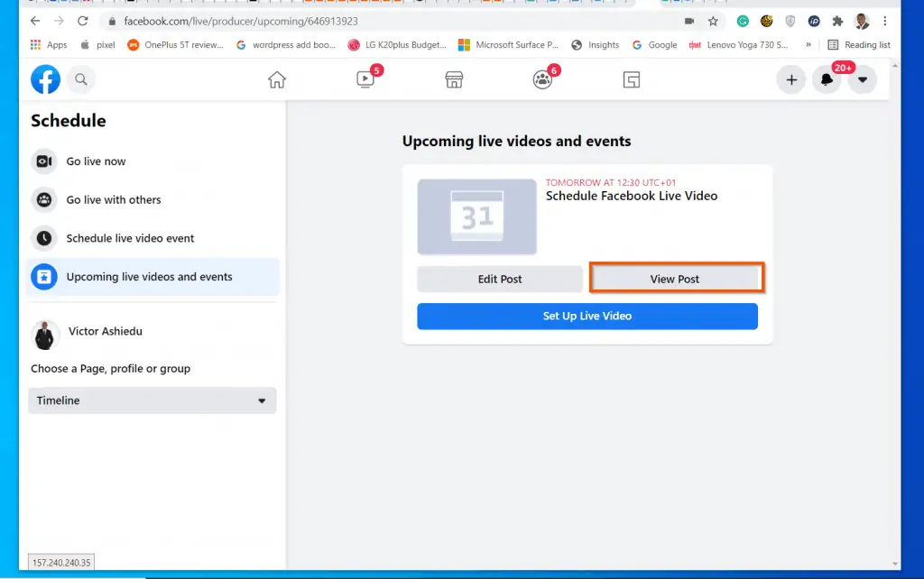The height and width of the screenshot is (579, 924).
Task: Open the Gaming icon in top navigation
Action: [x=631, y=79]
